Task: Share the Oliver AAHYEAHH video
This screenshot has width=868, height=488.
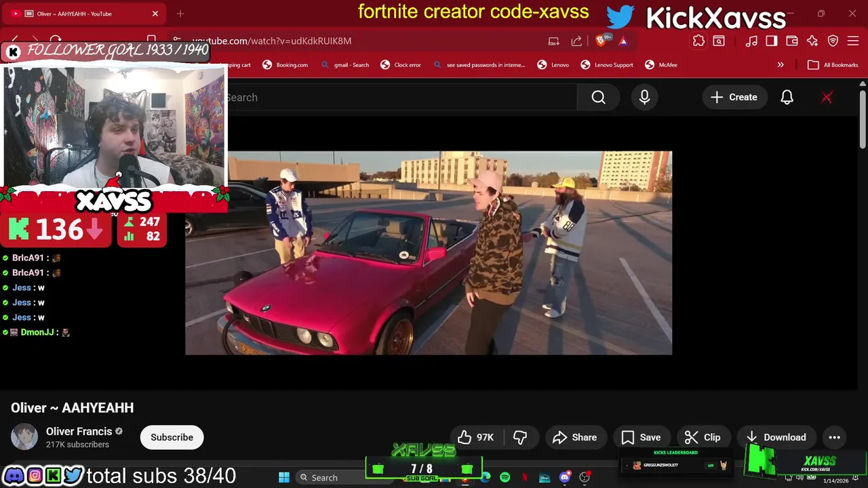Action: click(574, 437)
